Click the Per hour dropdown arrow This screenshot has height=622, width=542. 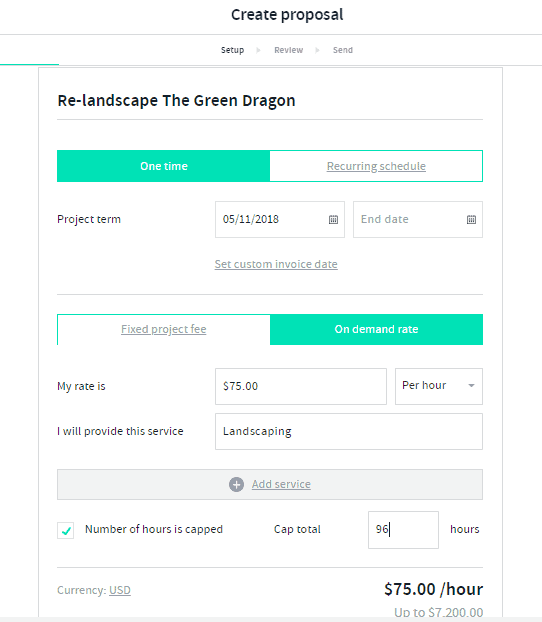click(x=471, y=386)
